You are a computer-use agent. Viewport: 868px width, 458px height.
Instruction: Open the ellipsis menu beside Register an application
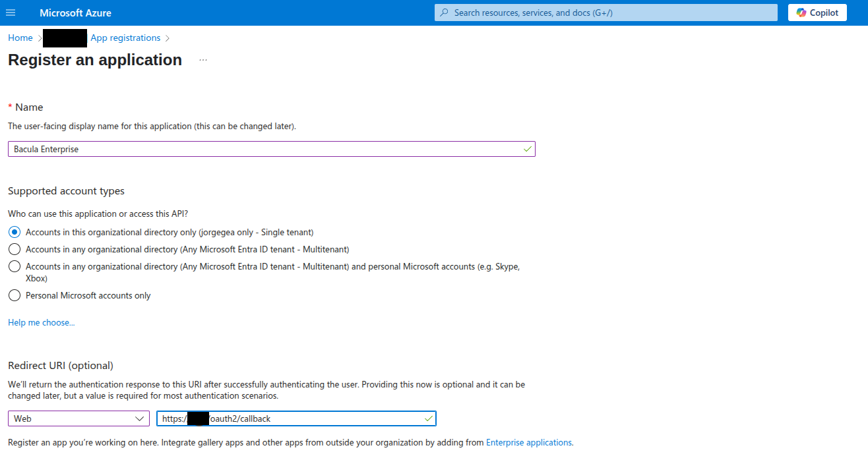(203, 60)
